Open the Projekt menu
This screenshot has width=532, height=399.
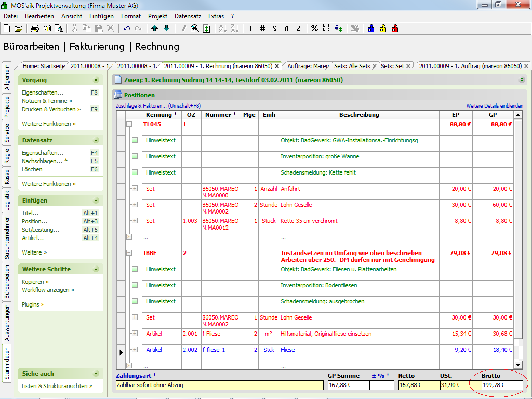click(x=157, y=16)
